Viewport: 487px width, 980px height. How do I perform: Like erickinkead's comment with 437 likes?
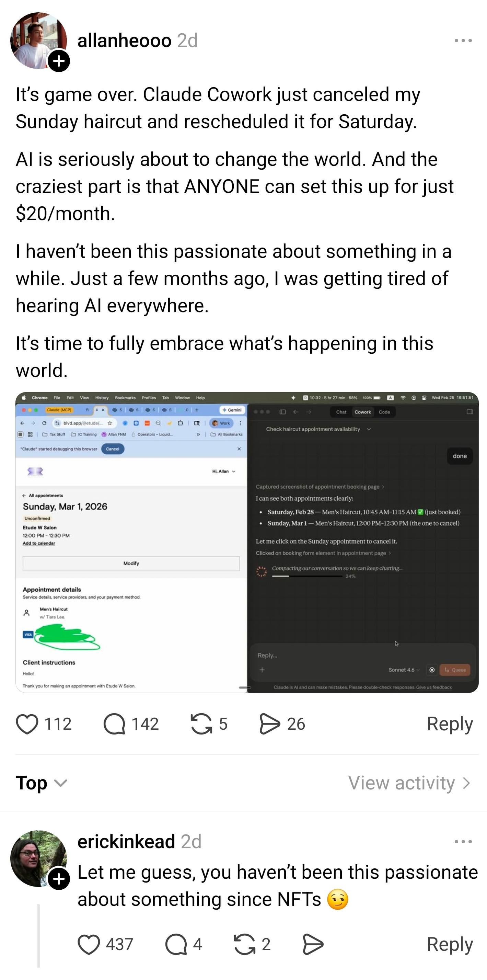point(89,945)
